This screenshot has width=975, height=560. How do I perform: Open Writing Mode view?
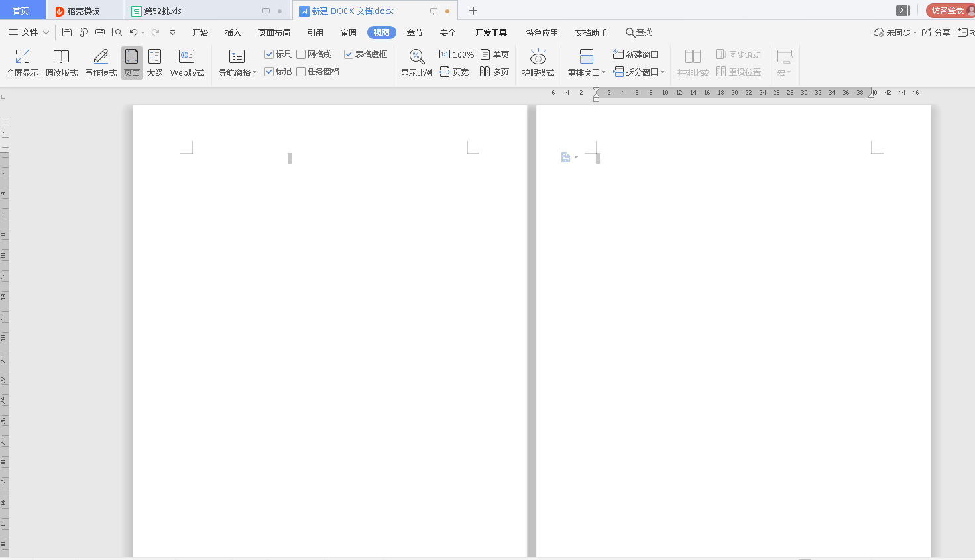101,57
